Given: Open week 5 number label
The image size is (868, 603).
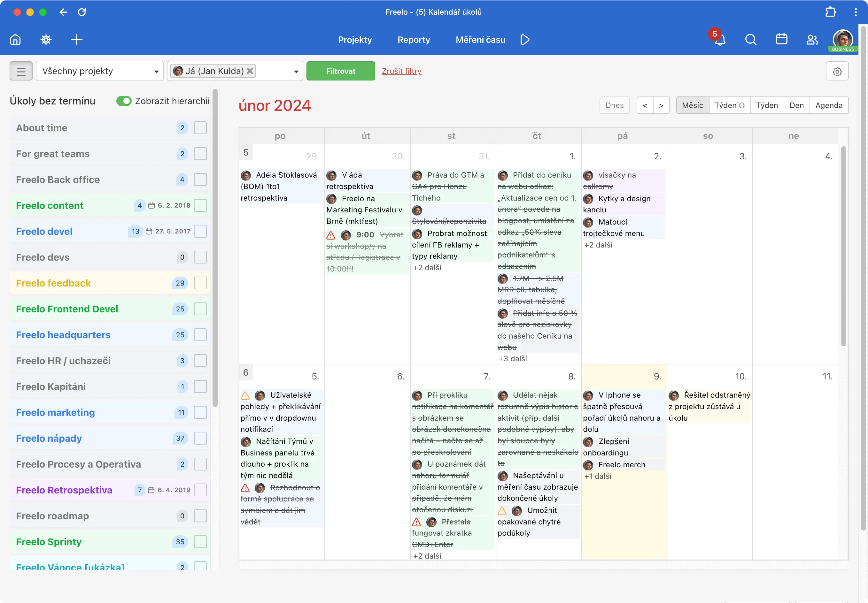Looking at the screenshot, I should tap(246, 153).
